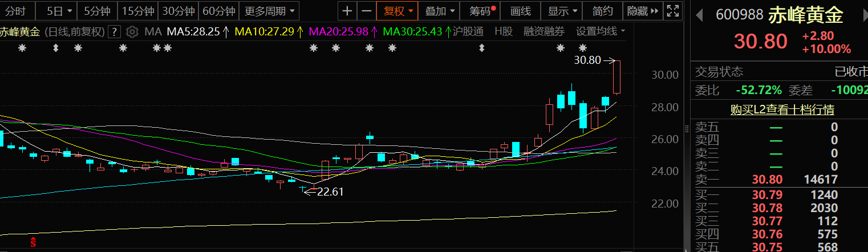Activate the 画线 drawing tool
Image resolution: width=868 pixels, height=252 pixels.
pyautogui.click(x=520, y=10)
